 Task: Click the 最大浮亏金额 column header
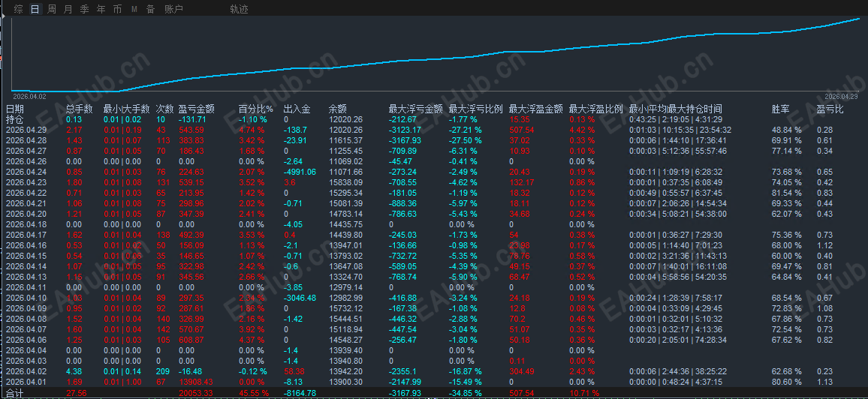coord(416,109)
